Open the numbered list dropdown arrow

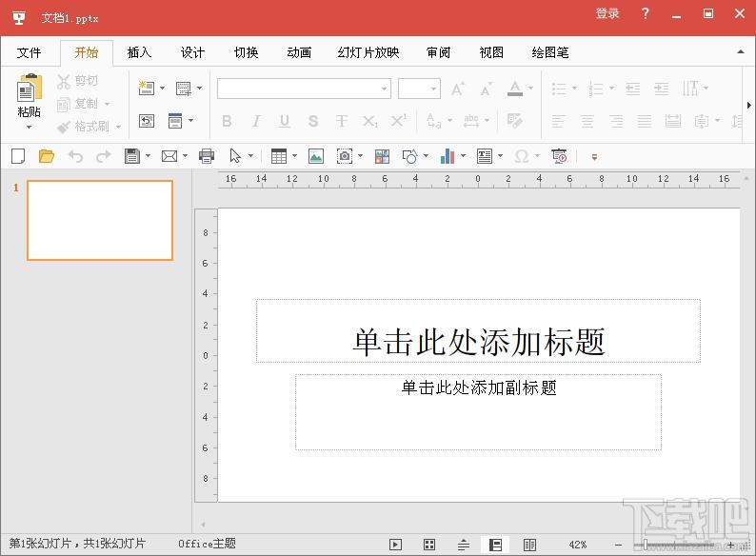click(x=611, y=89)
